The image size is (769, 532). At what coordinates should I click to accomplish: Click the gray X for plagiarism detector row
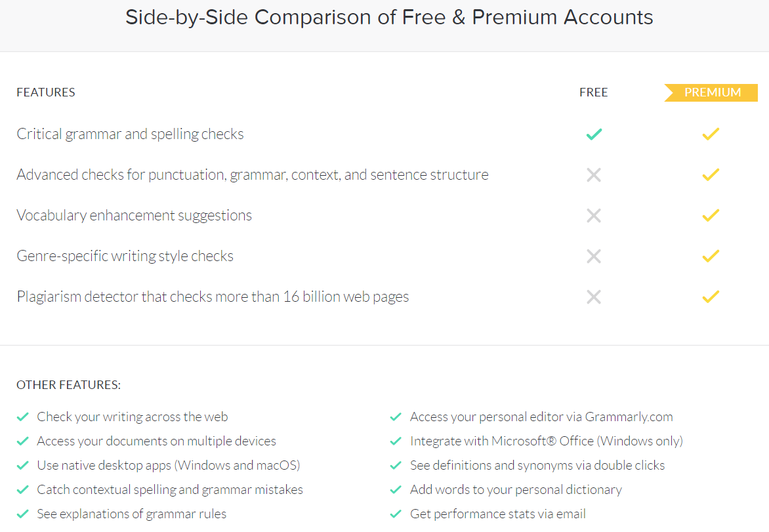point(594,297)
